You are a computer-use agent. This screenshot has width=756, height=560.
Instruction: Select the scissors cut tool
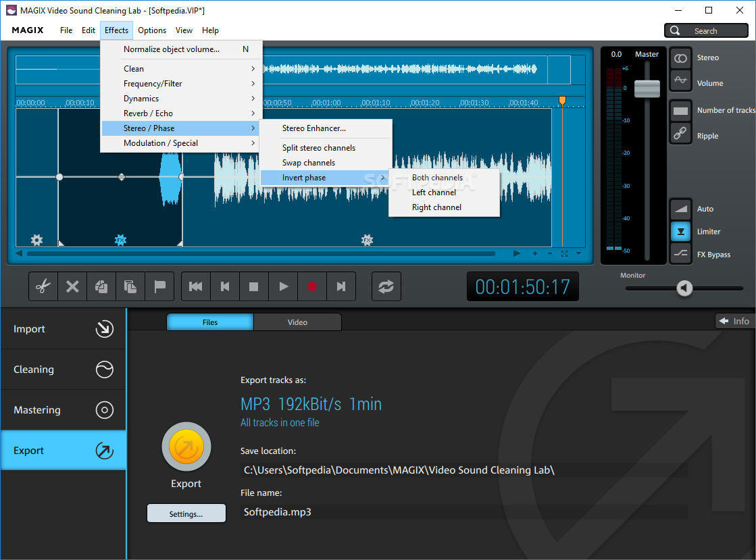(x=43, y=286)
